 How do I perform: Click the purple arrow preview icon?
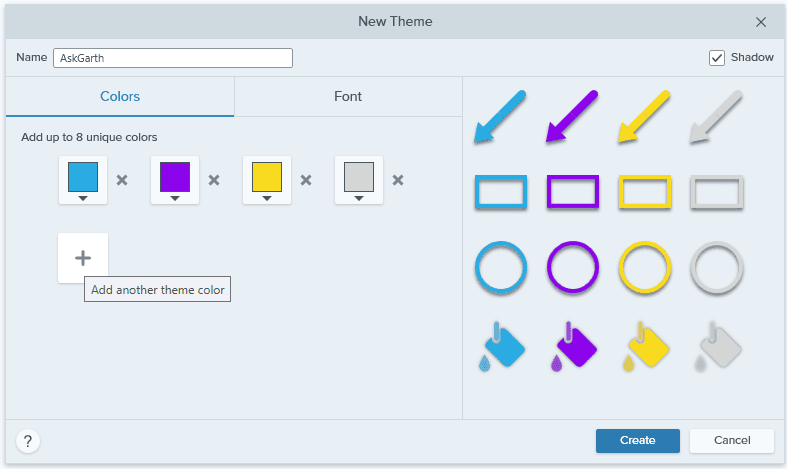[572, 117]
